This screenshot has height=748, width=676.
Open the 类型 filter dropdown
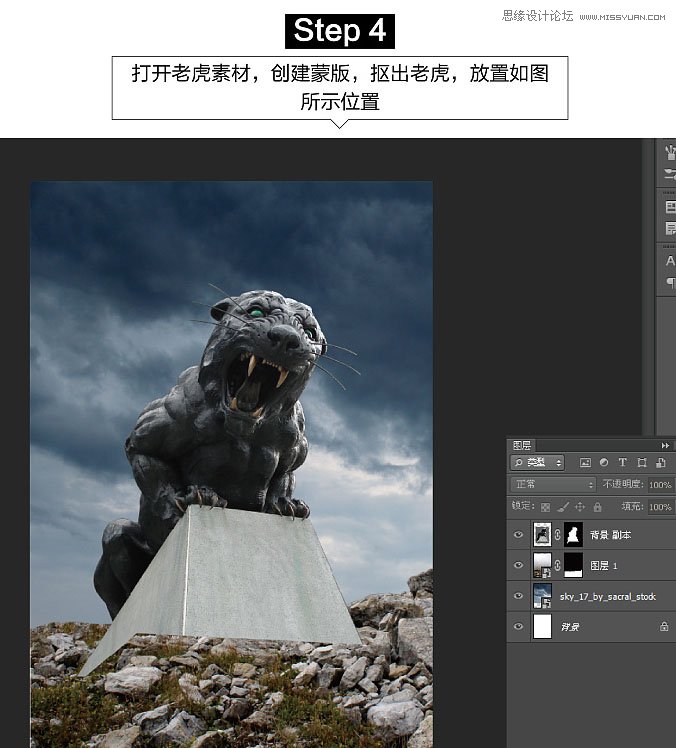coord(538,463)
